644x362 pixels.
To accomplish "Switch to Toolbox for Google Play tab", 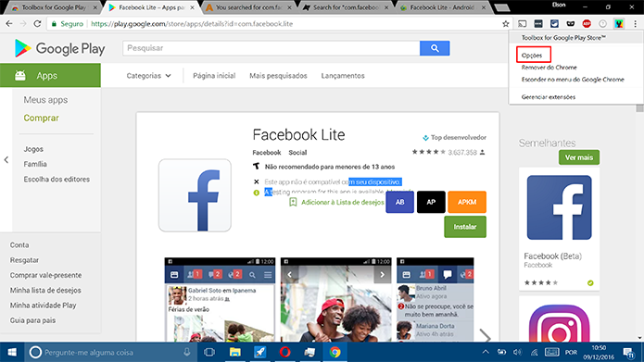I will (x=54, y=7).
